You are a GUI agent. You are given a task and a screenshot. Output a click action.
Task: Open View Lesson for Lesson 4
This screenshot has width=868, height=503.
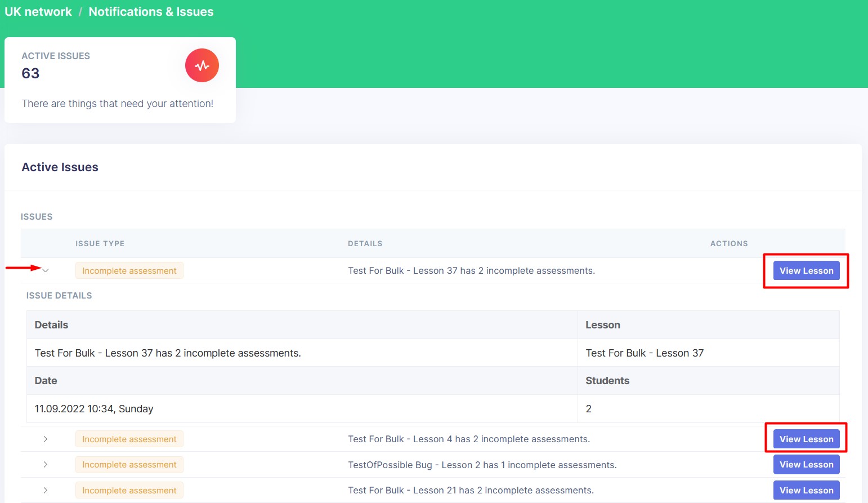(806, 439)
